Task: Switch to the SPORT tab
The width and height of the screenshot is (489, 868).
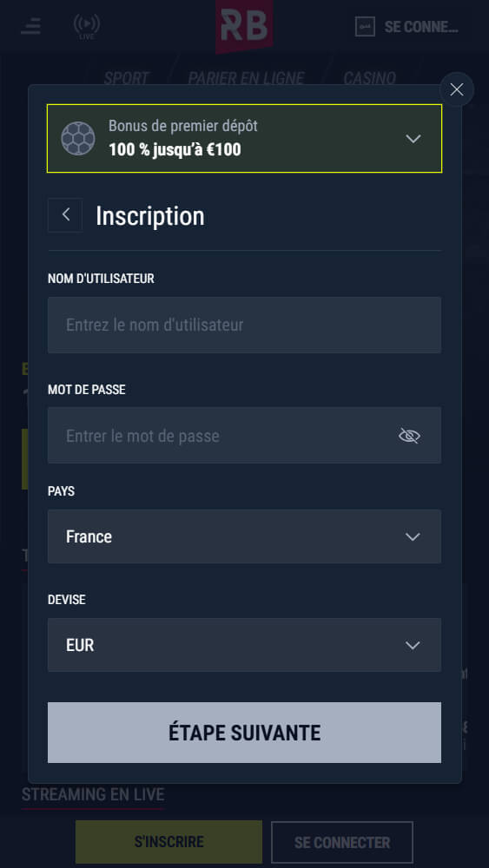Action: click(x=126, y=77)
